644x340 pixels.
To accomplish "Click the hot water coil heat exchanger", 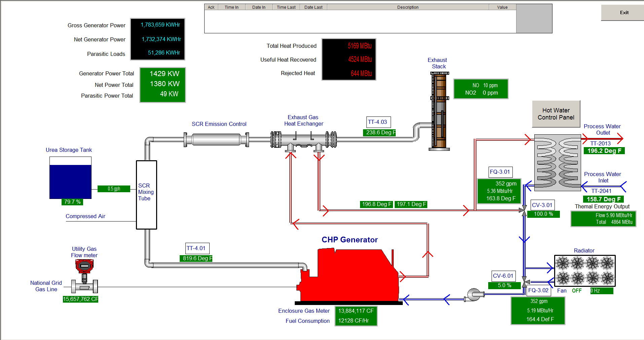I will (558, 163).
